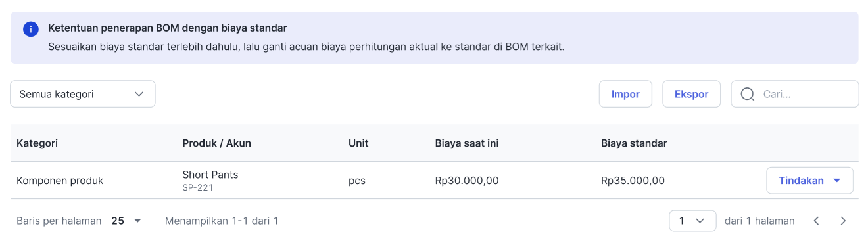
Task: Go to next page arrow
Action: coord(843,221)
